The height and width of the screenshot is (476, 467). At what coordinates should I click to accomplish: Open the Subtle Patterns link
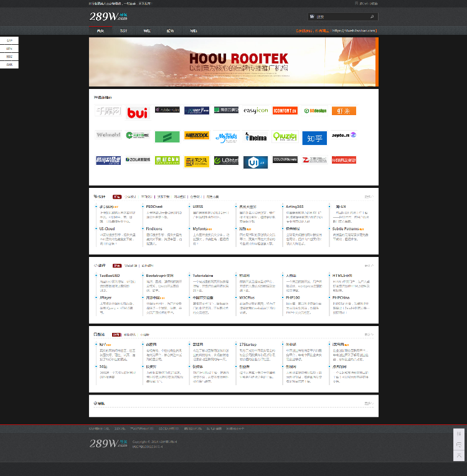346,229
